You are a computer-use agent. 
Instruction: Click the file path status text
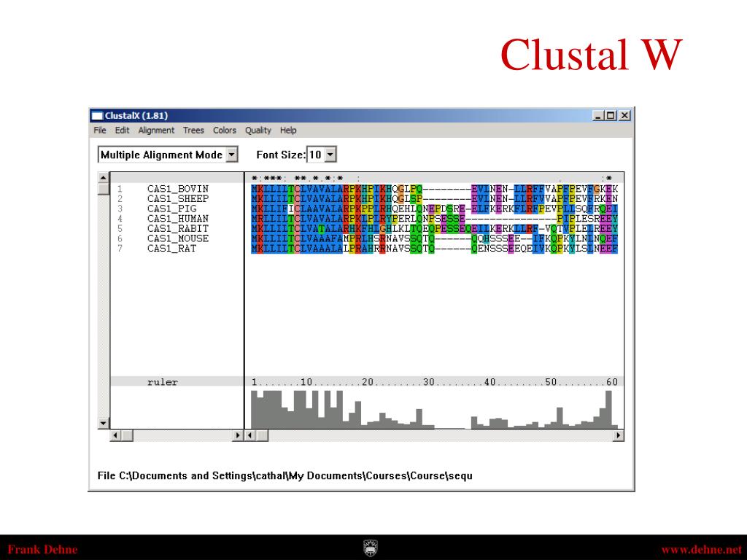pyautogui.click(x=285, y=475)
